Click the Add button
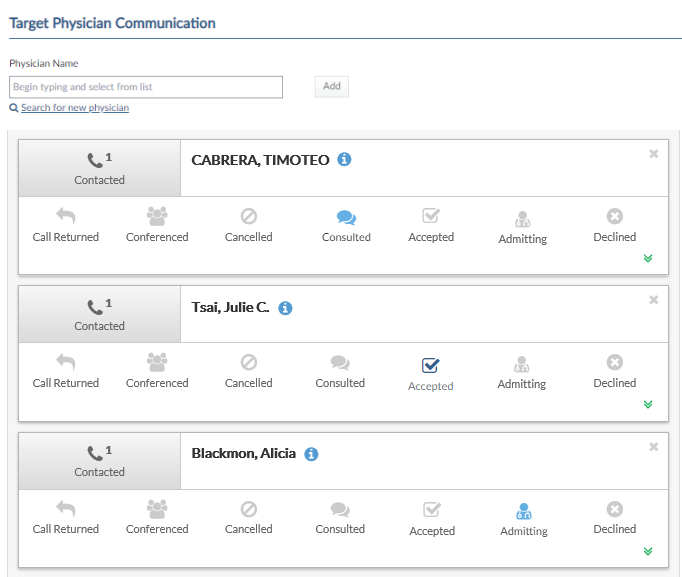Screen dimensions: 682x577 pyautogui.click(x=331, y=87)
